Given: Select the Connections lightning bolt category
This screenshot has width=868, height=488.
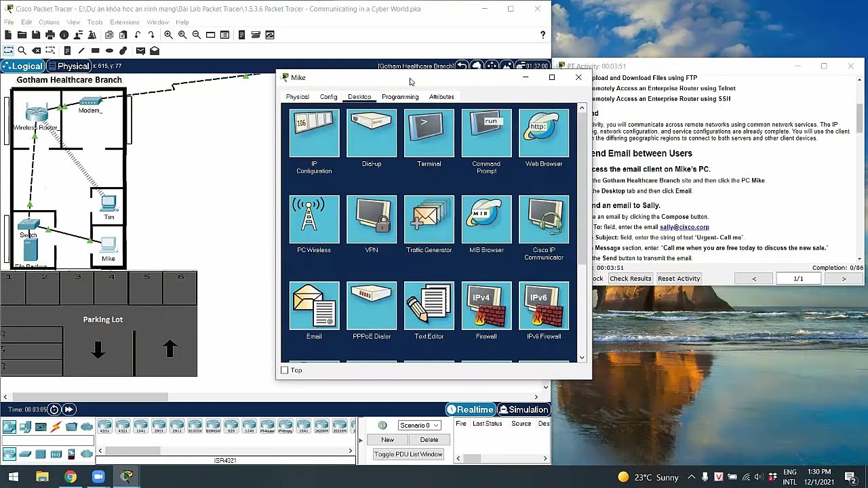Looking at the screenshot, I should (x=56, y=426).
